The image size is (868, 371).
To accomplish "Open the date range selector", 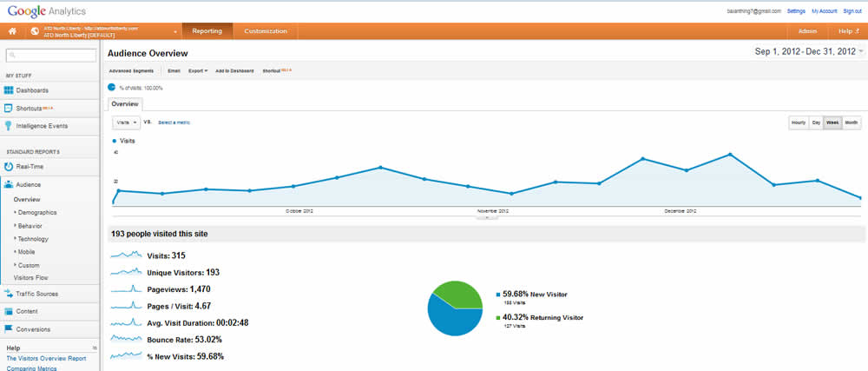I will click(x=809, y=53).
